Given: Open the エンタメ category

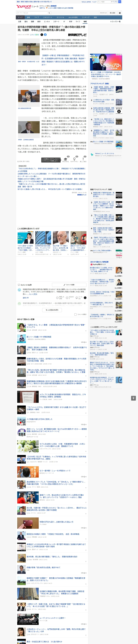Looking at the screenshot, I should click(47, 21).
